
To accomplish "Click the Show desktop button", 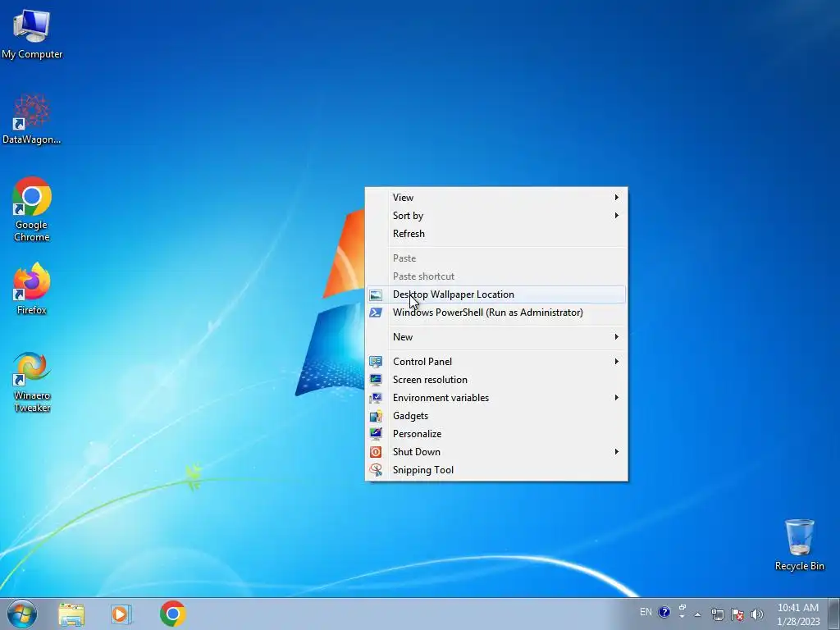I will [x=834, y=614].
